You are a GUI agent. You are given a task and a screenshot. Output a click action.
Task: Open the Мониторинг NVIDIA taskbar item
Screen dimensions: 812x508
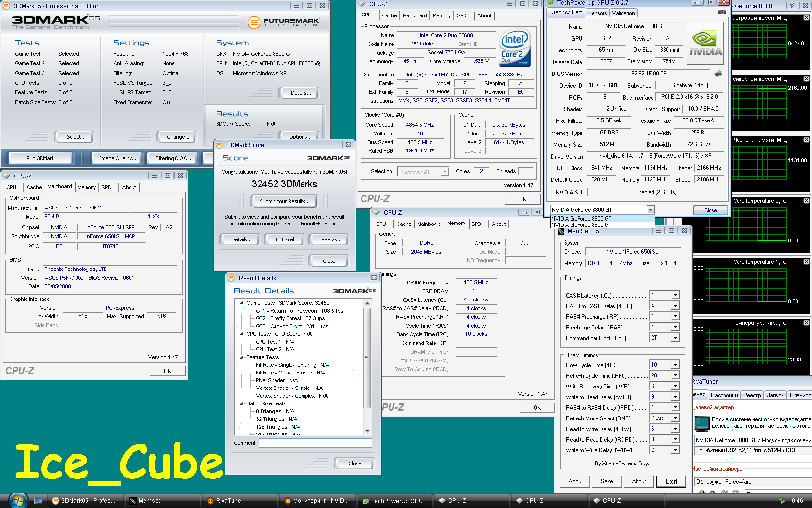coord(317,501)
